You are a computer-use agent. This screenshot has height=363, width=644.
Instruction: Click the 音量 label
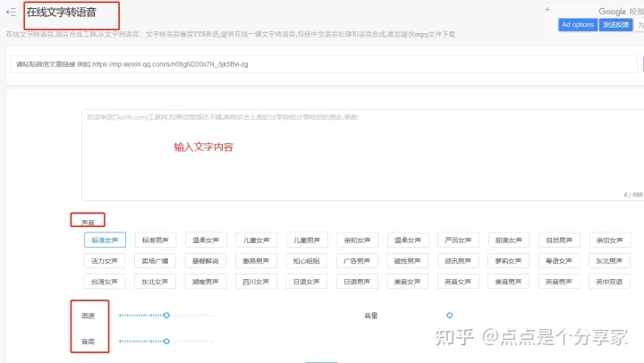click(x=371, y=316)
